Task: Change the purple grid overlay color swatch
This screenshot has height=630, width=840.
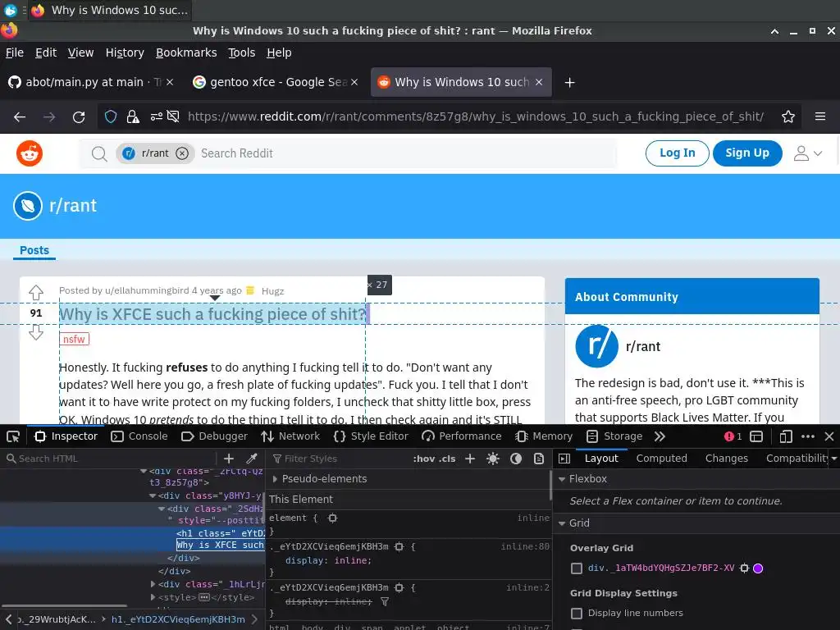Action: click(x=758, y=568)
